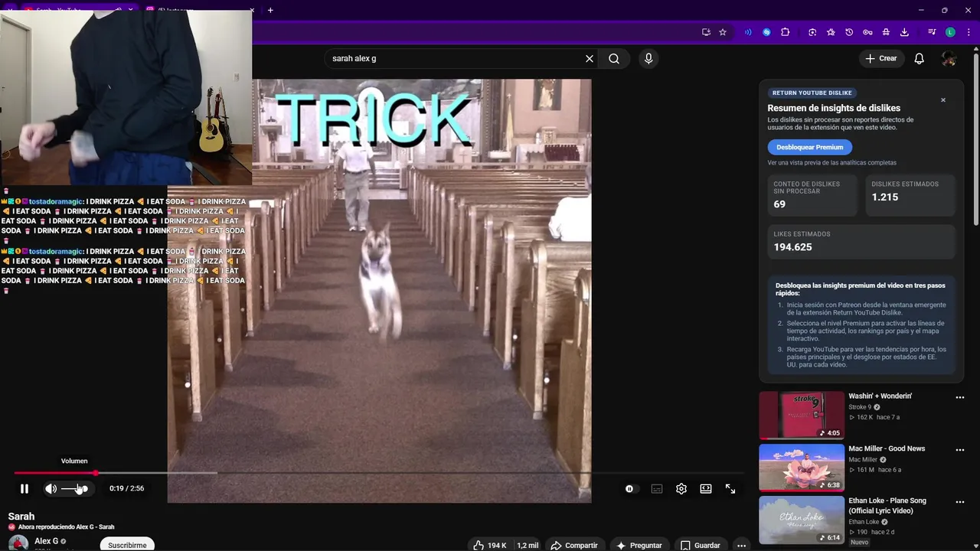Close the second browser tab
The height and width of the screenshot is (551, 980).
click(x=252, y=10)
